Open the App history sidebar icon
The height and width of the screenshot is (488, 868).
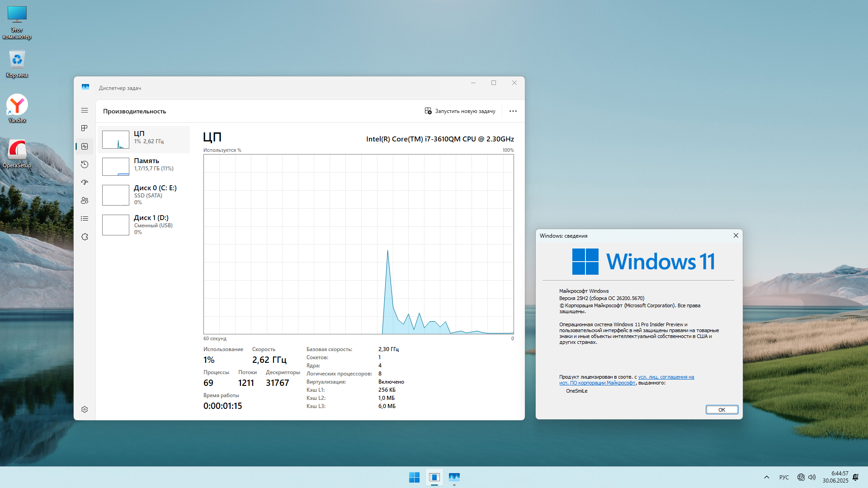click(85, 164)
